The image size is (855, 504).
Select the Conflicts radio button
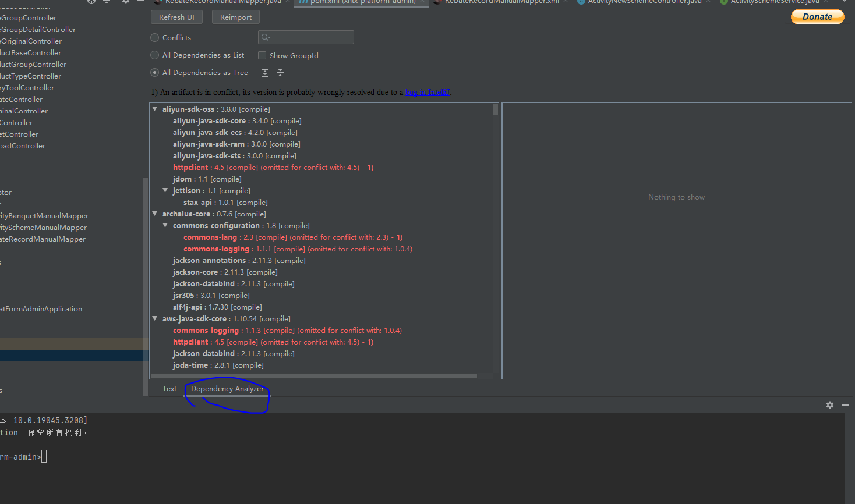[155, 38]
